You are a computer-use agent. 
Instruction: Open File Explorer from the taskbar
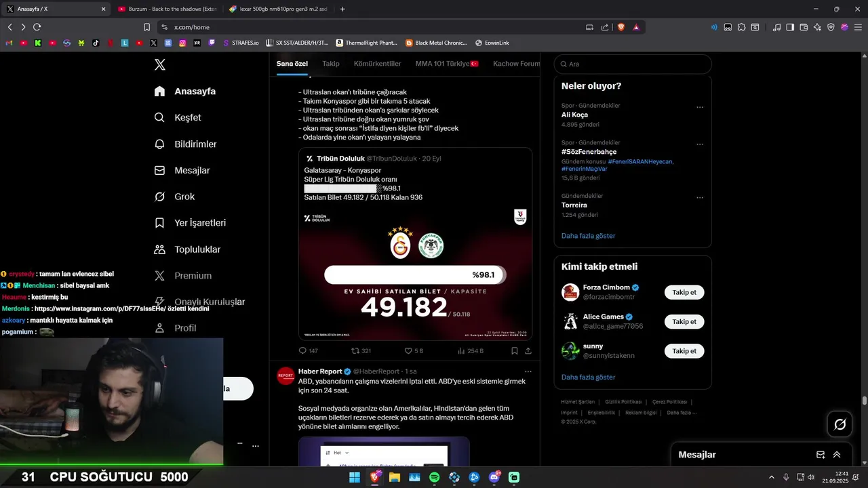(x=395, y=477)
